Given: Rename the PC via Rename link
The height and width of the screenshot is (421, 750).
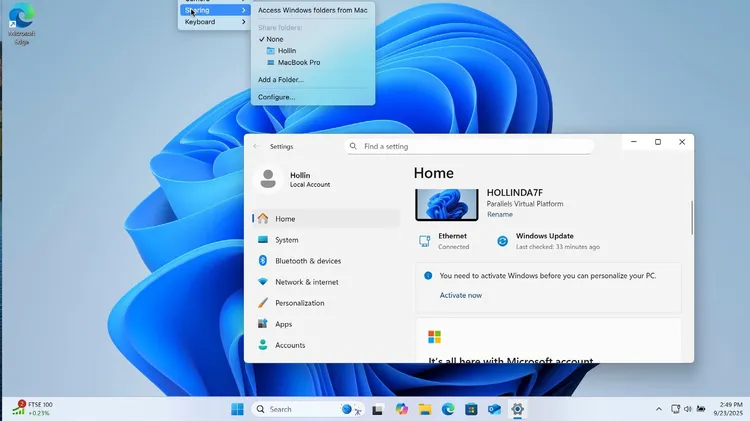Looking at the screenshot, I should [x=499, y=215].
